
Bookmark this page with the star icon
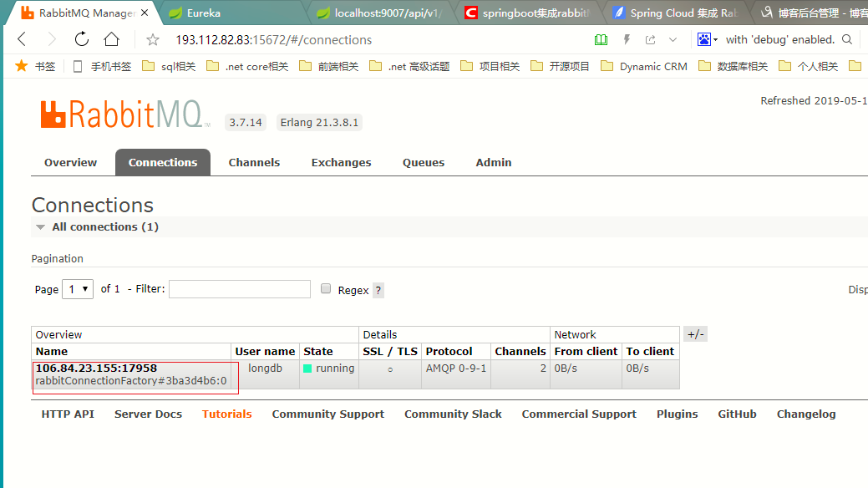[153, 40]
